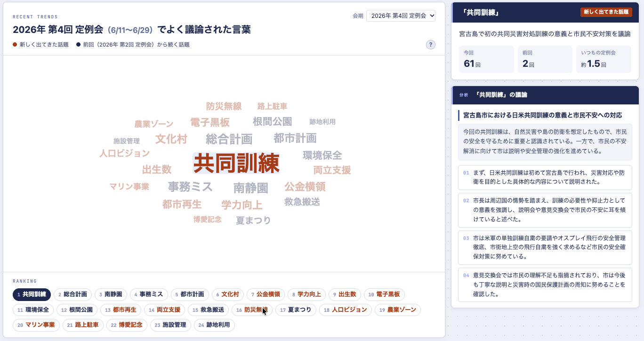The height and width of the screenshot is (341, 644).
Task: Click the large 共同訓練 word in the cloud
Action: coord(236,163)
